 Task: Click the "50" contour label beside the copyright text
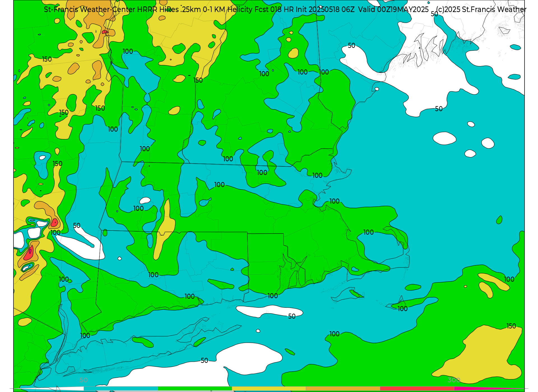(434, 14)
